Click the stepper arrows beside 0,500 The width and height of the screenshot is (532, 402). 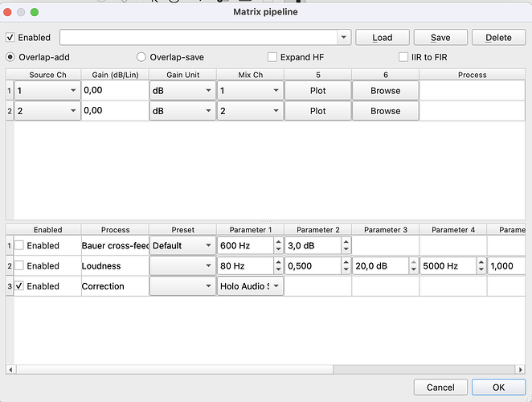[346, 266]
